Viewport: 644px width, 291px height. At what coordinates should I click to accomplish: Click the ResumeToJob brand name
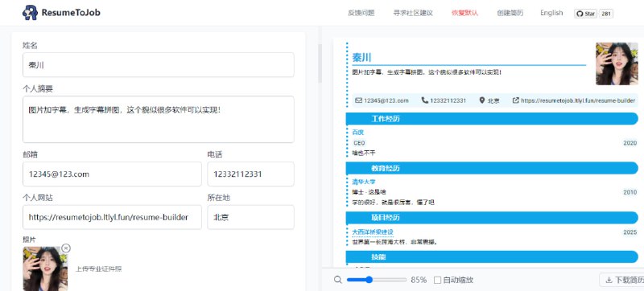click(71, 13)
